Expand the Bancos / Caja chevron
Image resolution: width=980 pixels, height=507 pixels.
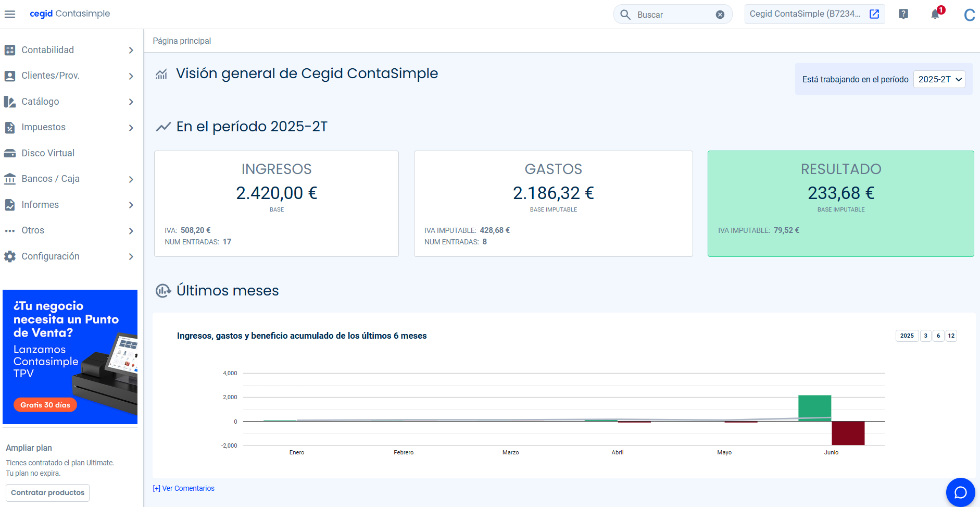click(131, 179)
